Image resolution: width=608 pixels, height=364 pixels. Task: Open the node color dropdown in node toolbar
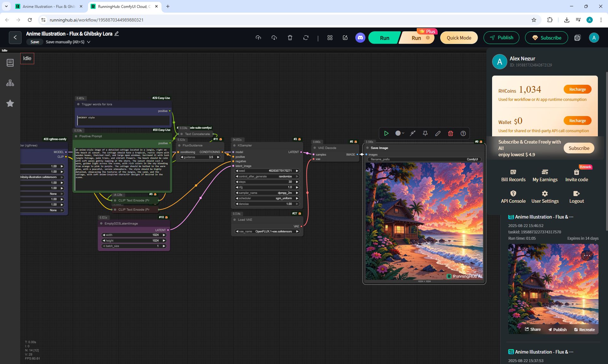click(400, 133)
